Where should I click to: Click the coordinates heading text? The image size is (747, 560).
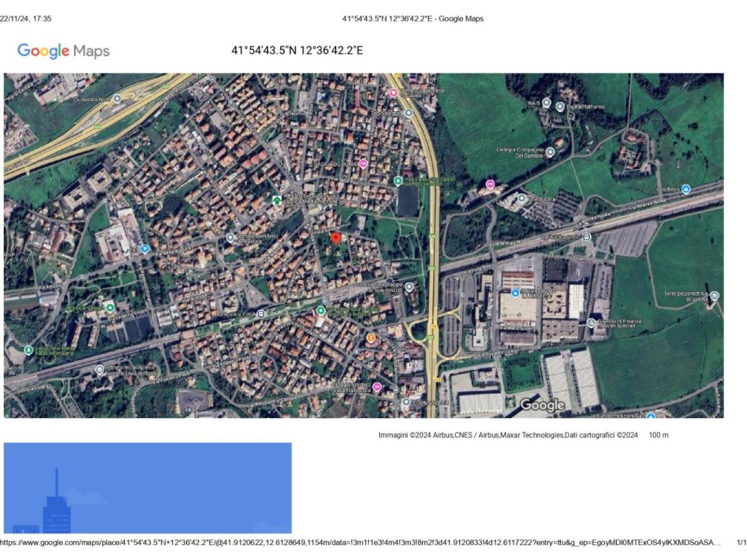click(x=297, y=50)
